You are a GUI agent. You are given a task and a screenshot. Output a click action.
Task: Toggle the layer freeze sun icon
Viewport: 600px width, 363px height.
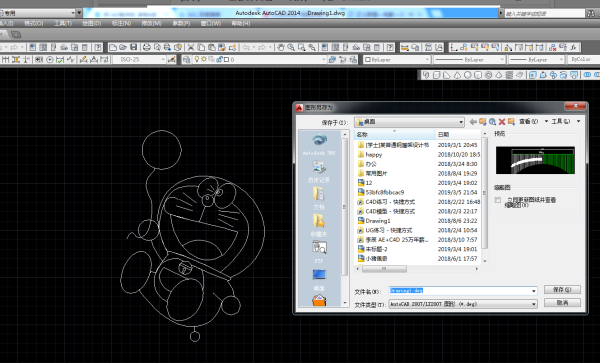click(x=204, y=59)
